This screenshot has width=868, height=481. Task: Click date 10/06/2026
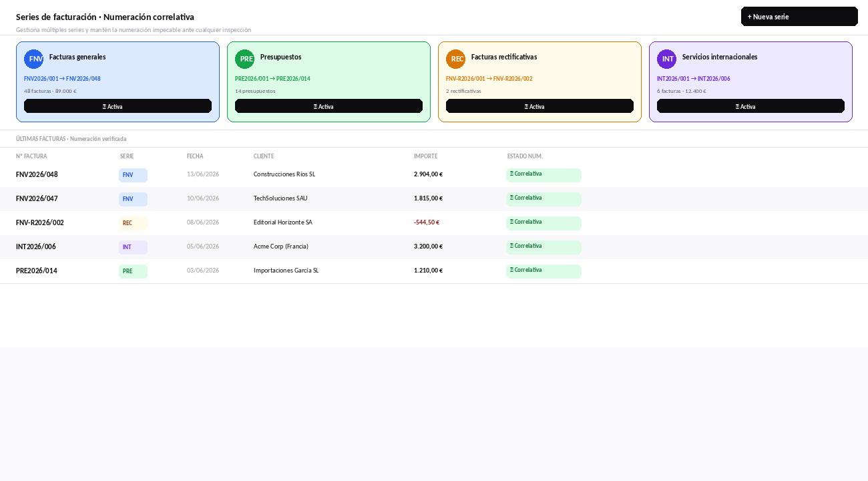(x=203, y=198)
